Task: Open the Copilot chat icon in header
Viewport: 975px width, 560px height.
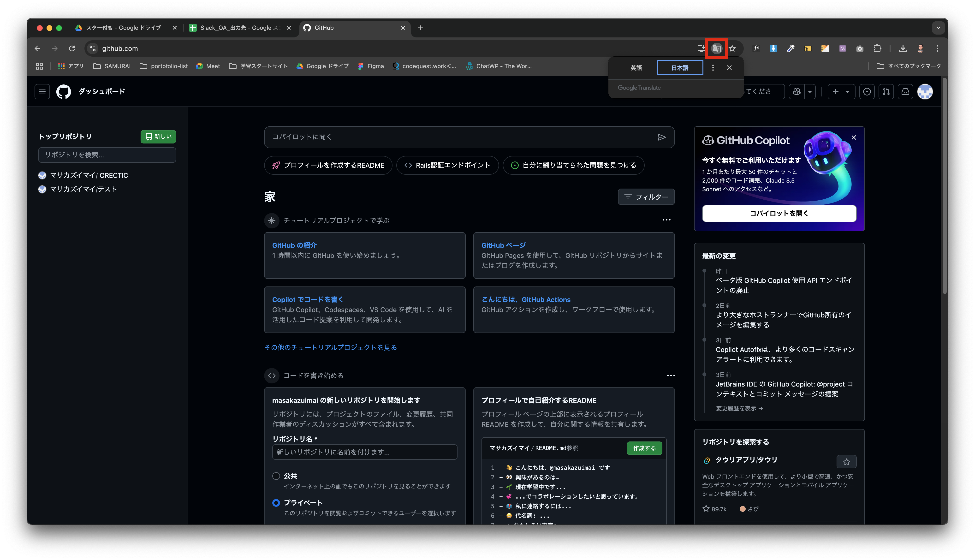Action: point(797,92)
